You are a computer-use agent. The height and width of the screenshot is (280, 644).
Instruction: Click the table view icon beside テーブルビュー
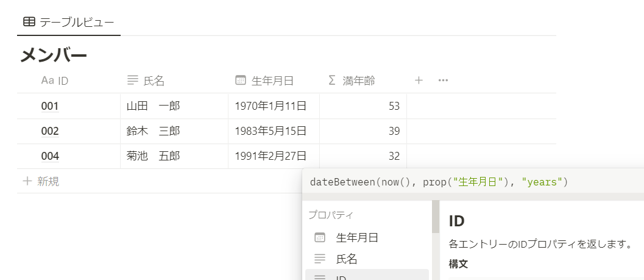[x=29, y=22]
